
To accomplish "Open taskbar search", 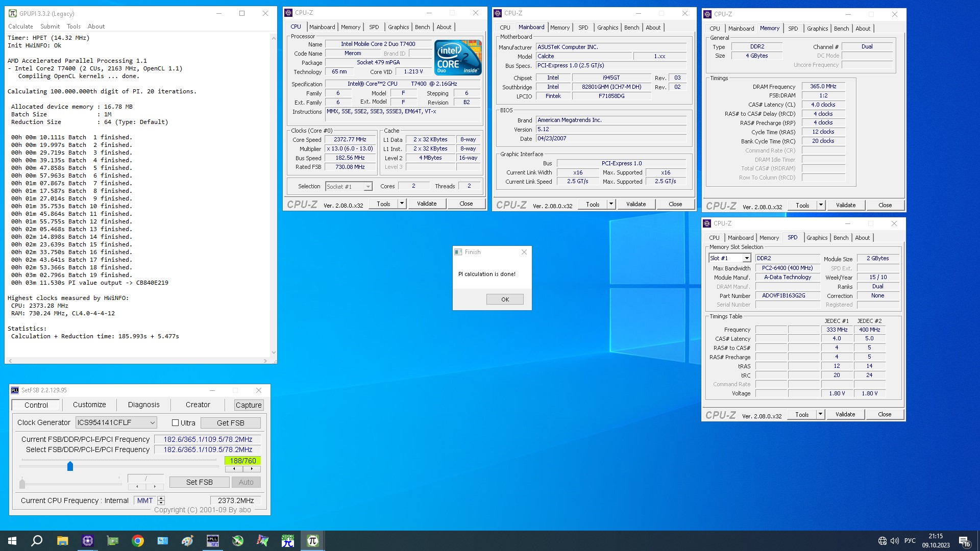I will pyautogui.click(x=37, y=541).
